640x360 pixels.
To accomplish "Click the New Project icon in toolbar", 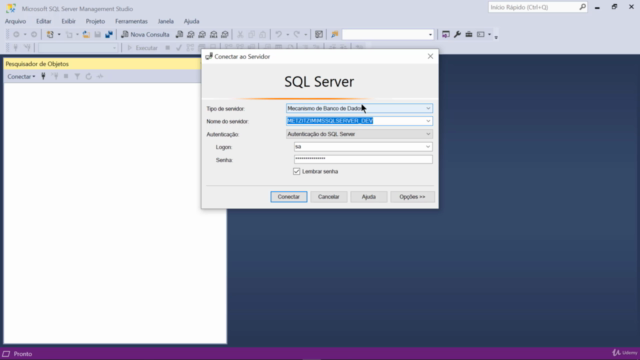I will coord(50,35).
